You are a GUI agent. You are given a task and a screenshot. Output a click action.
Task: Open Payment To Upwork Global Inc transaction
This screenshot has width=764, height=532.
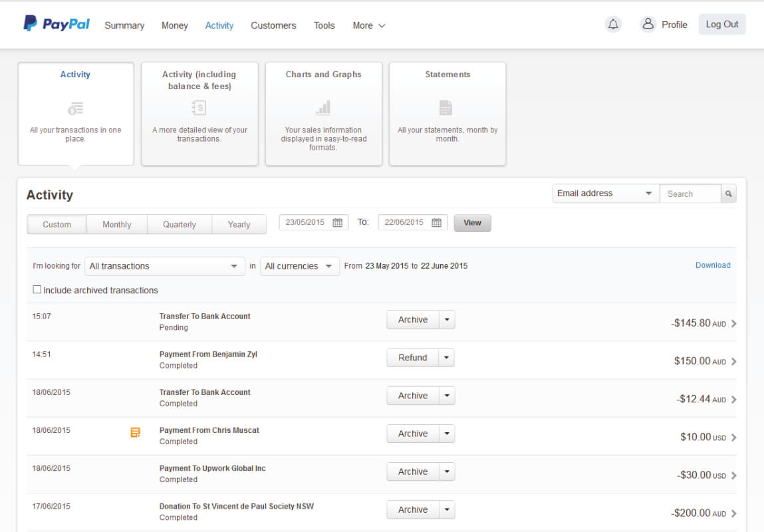tap(212, 468)
